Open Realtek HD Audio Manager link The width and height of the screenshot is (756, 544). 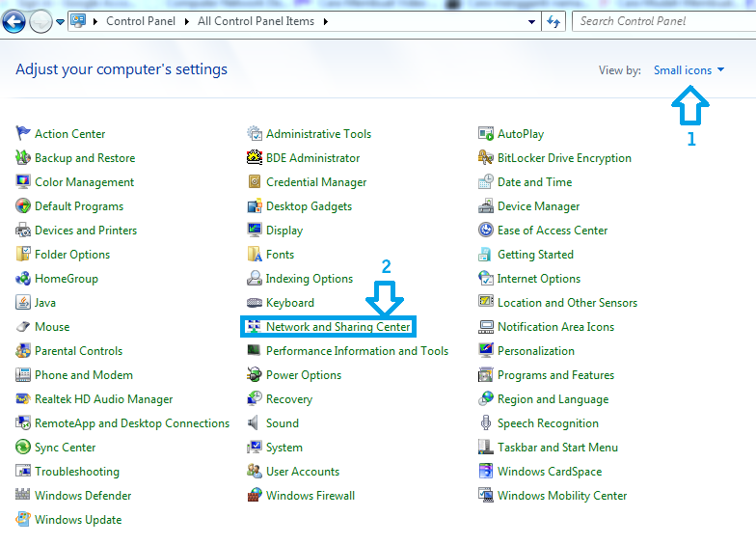click(104, 399)
